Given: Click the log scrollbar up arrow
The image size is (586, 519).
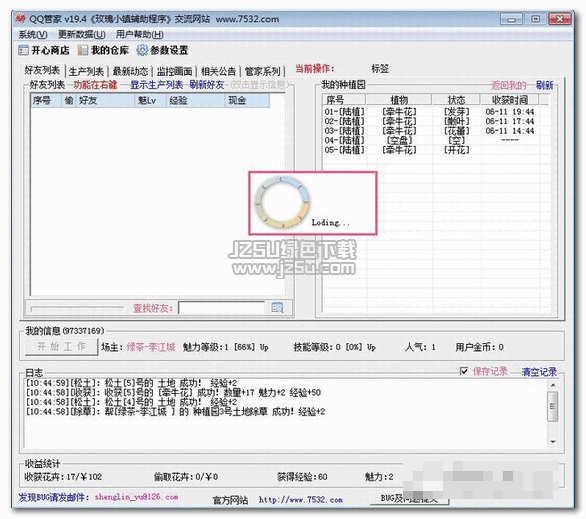Looking at the screenshot, I should click(553, 385).
